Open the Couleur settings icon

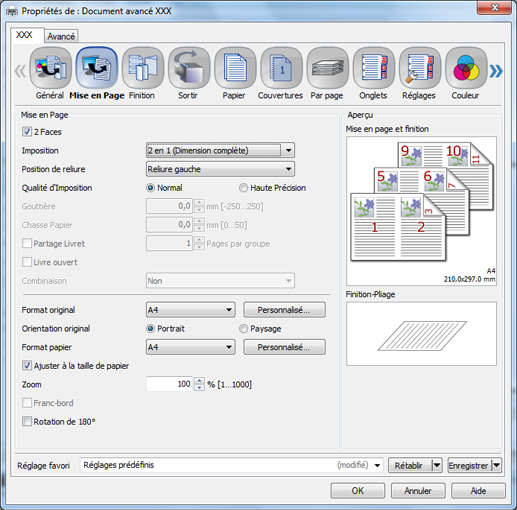tap(466, 68)
